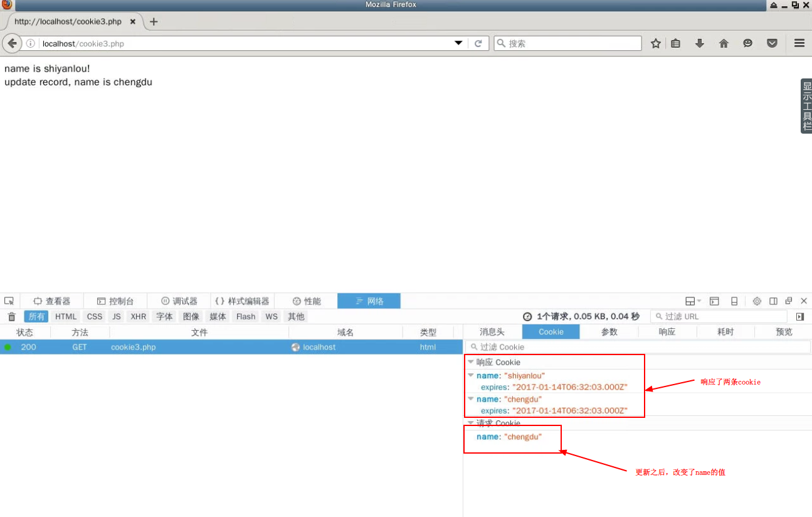Sort requests by 方法 column
Screen dimensions: 812x517
point(80,333)
